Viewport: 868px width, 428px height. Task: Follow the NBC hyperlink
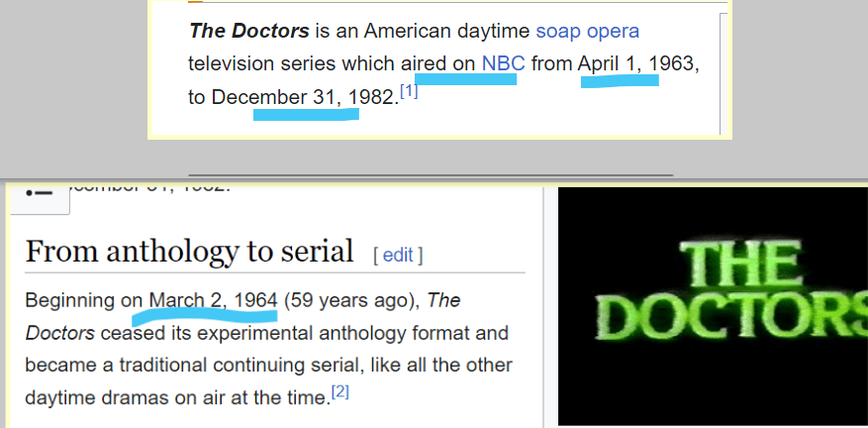click(503, 64)
